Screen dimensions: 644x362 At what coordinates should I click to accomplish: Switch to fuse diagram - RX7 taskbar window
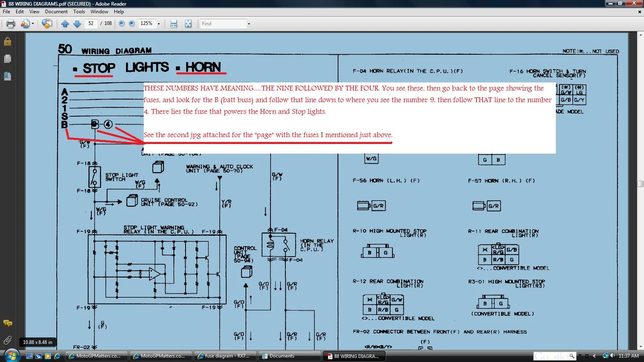pyautogui.click(x=225, y=356)
